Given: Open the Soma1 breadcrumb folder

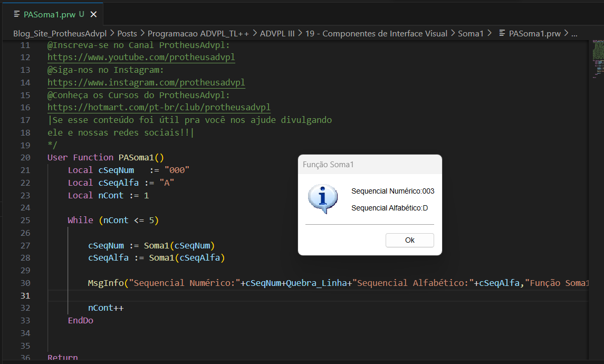Looking at the screenshot, I should 471,34.
